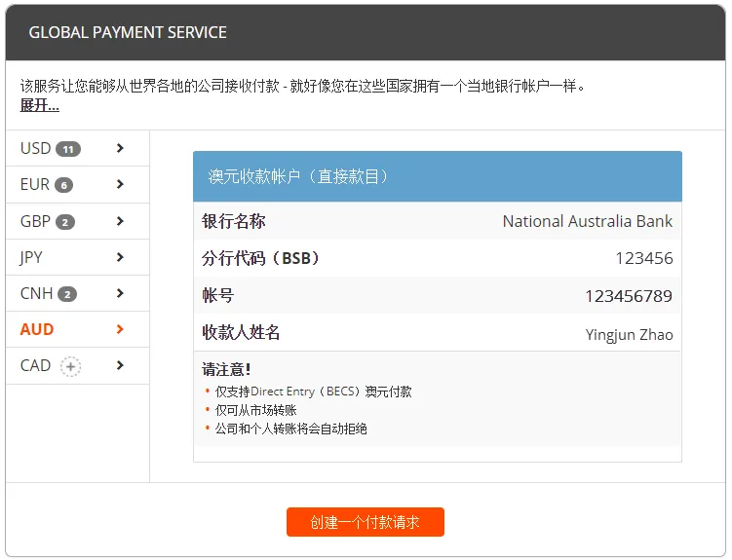
Task: Click the CNH badge showing 2
Action: [67, 294]
